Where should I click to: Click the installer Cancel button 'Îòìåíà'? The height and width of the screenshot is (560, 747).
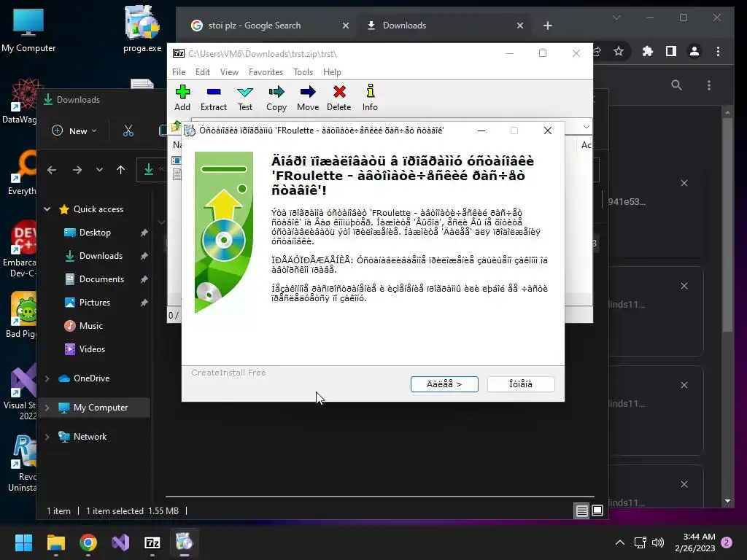click(521, 384)
